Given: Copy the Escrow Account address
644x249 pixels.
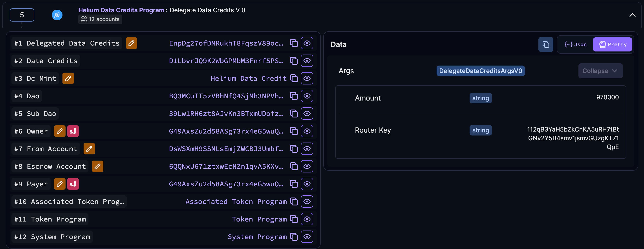Looking at the screenshot, I should click(294, 167).
